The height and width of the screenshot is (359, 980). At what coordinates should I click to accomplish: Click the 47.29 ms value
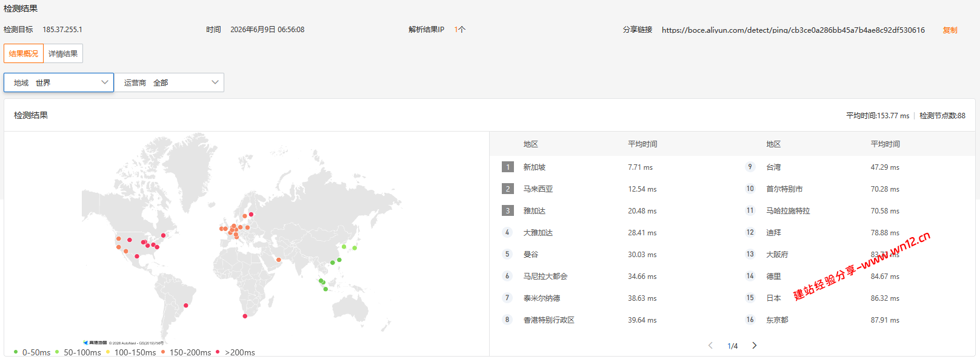tap(885, 167)
